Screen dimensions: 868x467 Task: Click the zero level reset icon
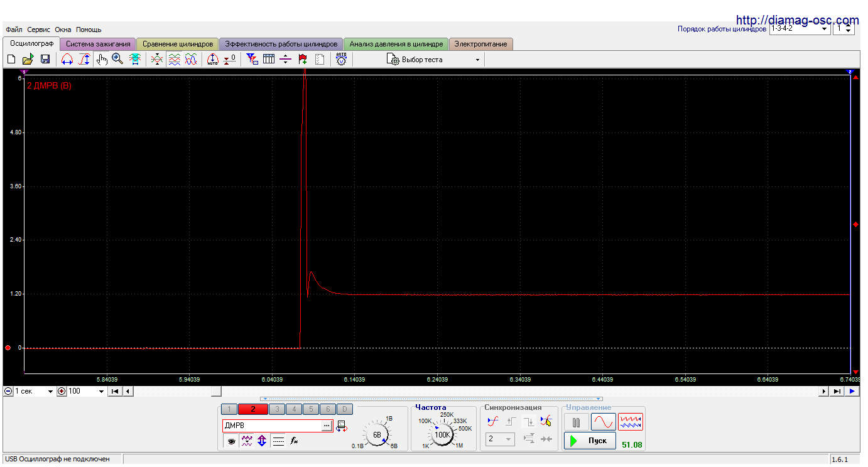(x=230, y=60)
